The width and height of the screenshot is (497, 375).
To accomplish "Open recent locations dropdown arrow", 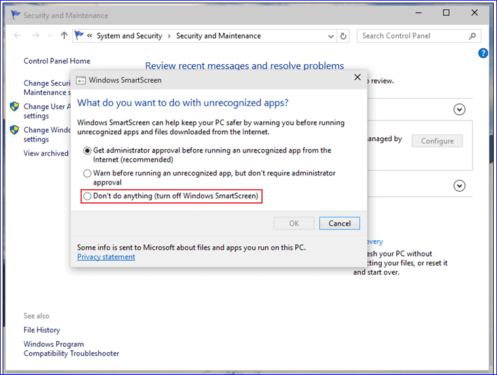I will click(x=50, y=36).
